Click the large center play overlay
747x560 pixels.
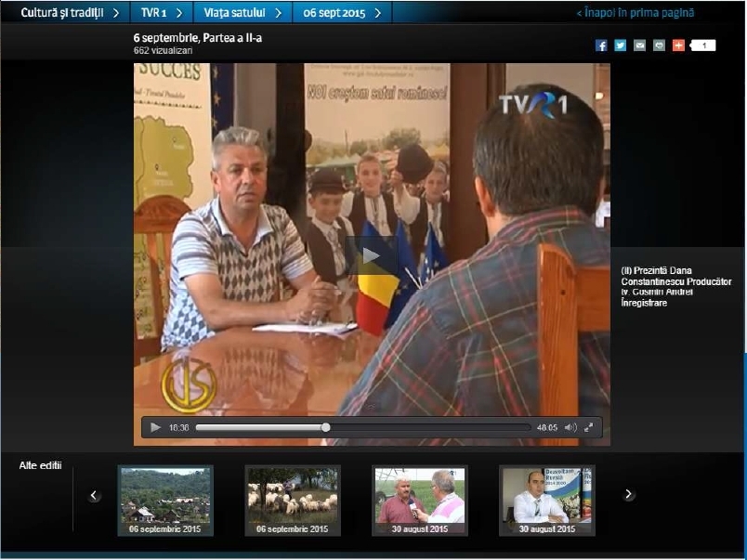pos(372,255)
